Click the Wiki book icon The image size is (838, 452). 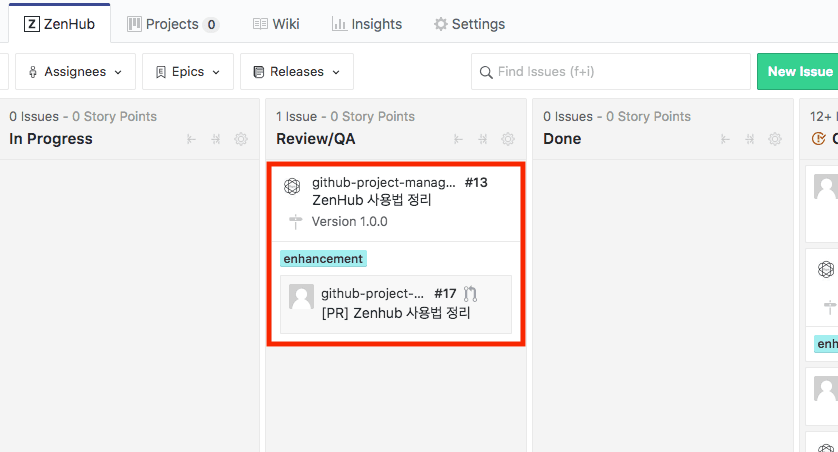tap(260, 24)
